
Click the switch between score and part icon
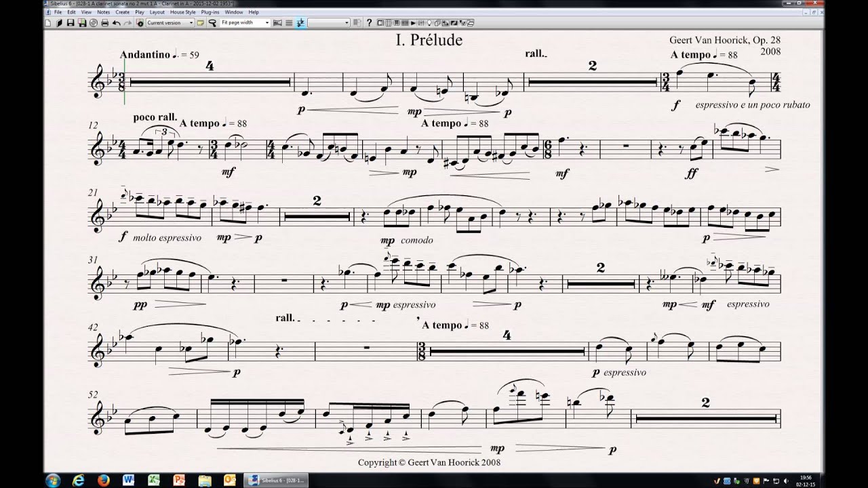point(357,22)
